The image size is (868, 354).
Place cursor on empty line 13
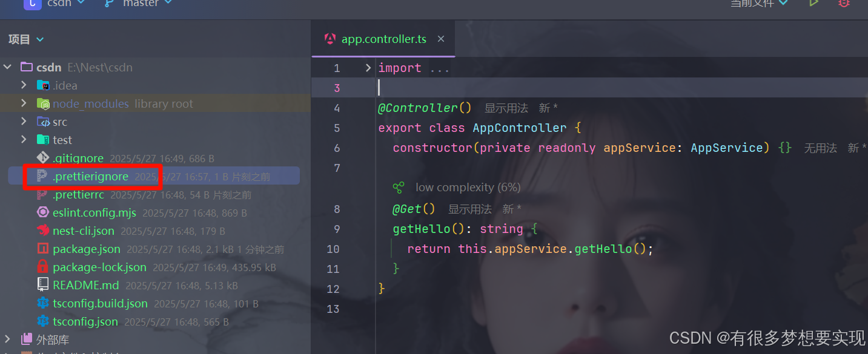621,309
